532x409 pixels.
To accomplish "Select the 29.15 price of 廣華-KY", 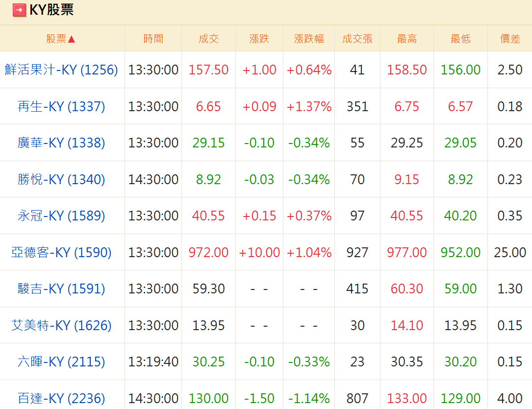I will [x=208, y=143].
